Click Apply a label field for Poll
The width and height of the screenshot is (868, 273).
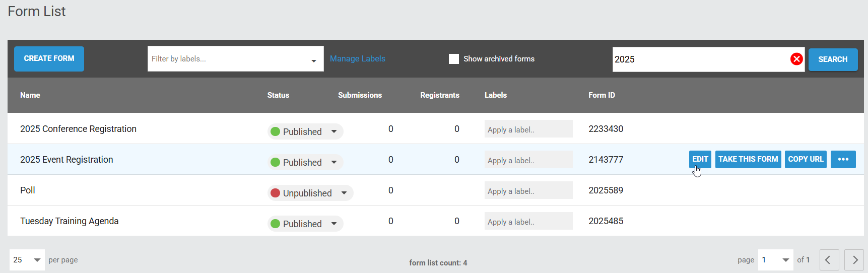point(528,190)
